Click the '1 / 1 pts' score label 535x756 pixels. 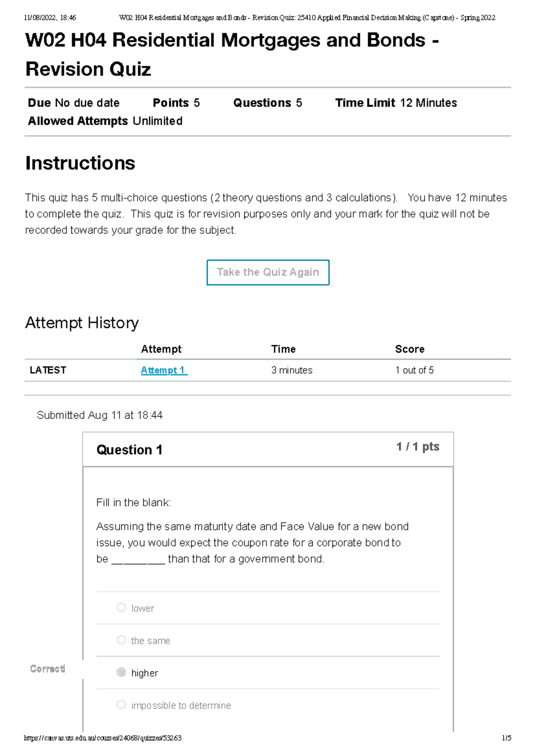pyautogui.click(x=417, y=446)
